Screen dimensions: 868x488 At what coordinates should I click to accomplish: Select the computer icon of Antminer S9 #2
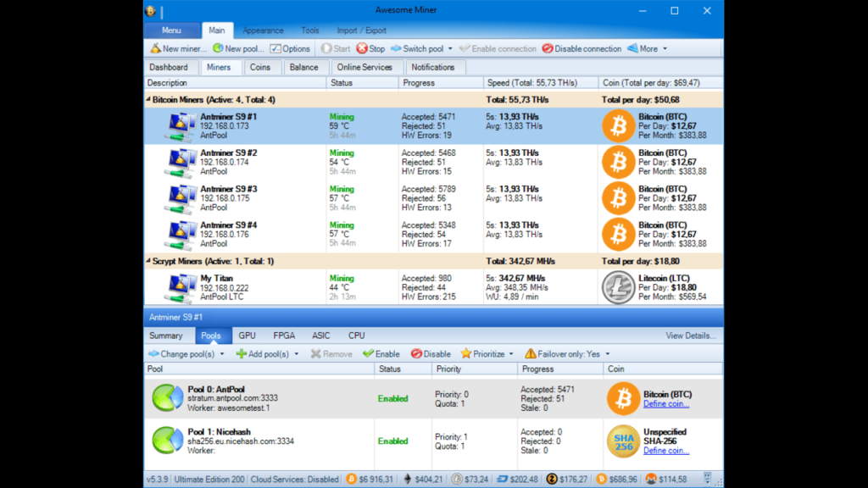181,163
